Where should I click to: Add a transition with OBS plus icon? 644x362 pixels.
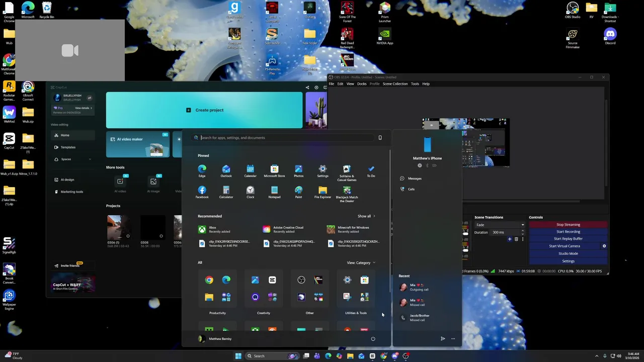[510, 239]
